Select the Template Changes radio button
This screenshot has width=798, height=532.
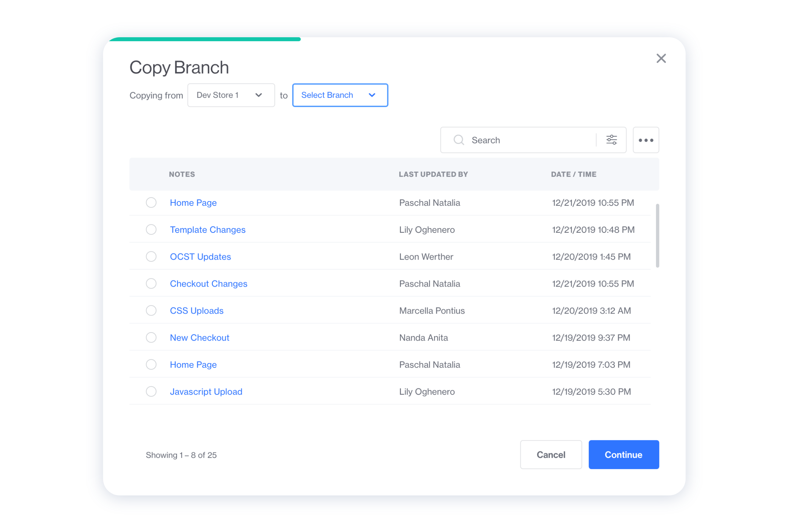(151, 229)
